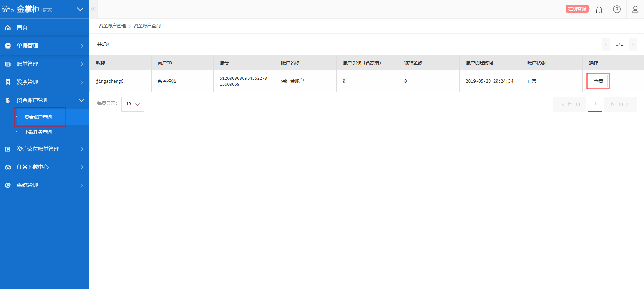
Task: Open the 首页 menu item
Action: [x=45, y=27]
